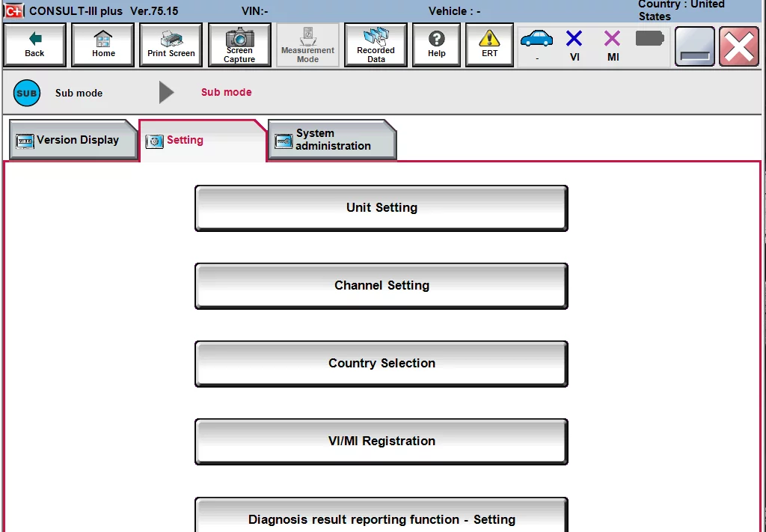Click the Help question mark icon
The image size is (766, 532).
(x=436, y=44)
